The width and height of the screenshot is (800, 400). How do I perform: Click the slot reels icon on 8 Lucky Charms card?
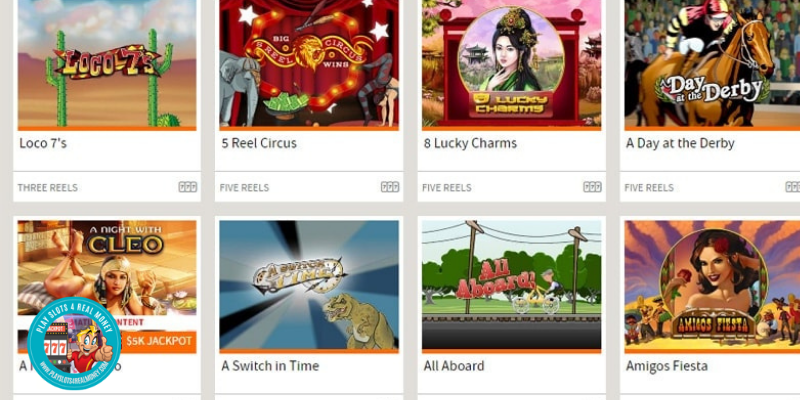point(592,187)
